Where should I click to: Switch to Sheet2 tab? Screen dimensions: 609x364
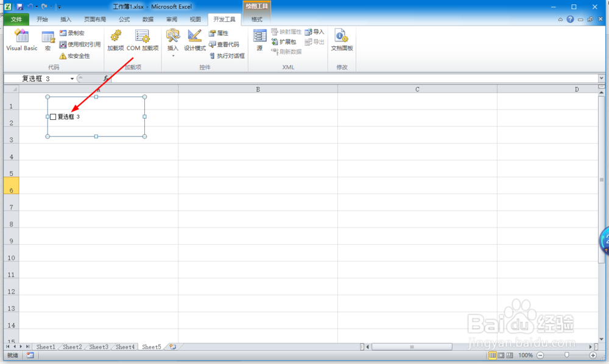pos(72,347)
